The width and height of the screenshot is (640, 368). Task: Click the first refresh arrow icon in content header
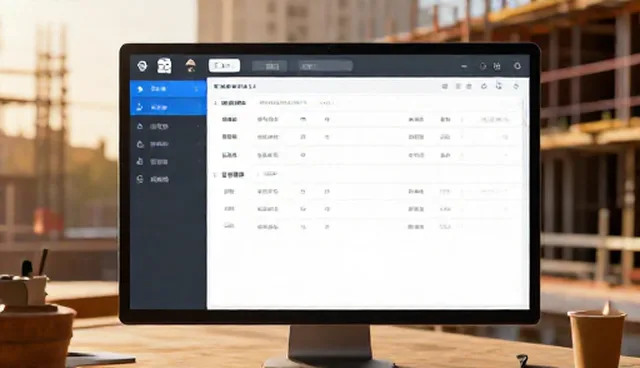[x=484, y=86]
